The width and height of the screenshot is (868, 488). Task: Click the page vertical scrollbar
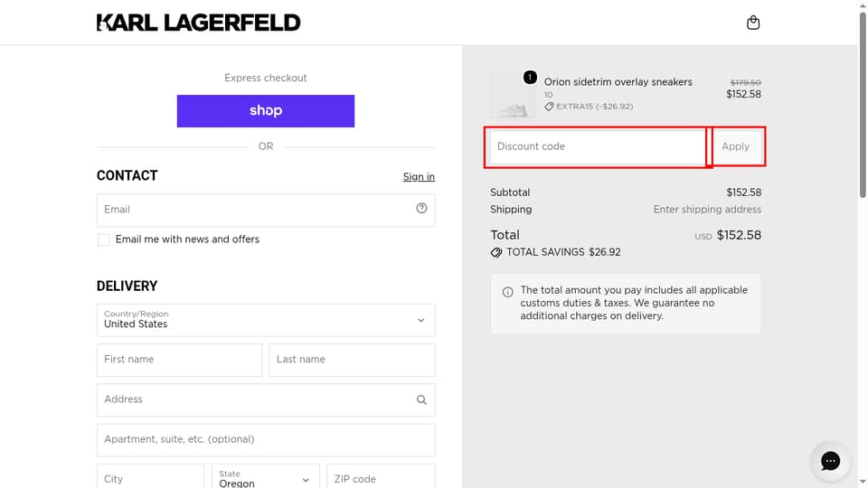click(x=863, y=105)
